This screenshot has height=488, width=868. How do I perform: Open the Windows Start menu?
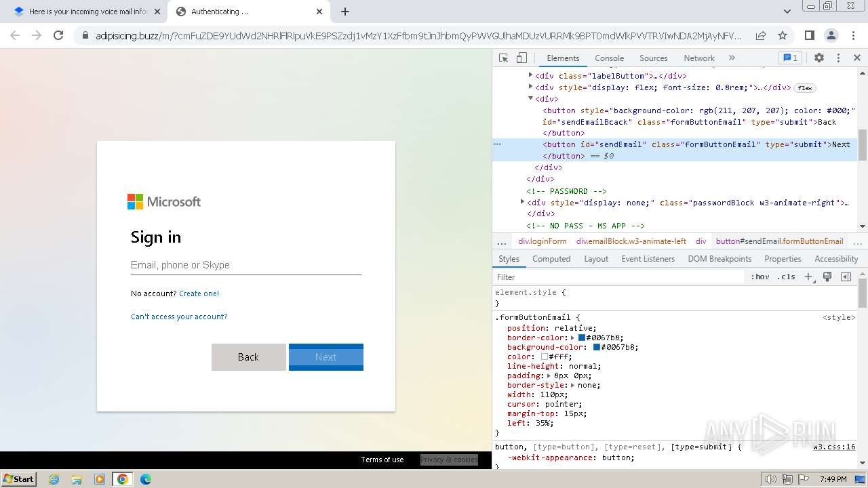[19, 479]
